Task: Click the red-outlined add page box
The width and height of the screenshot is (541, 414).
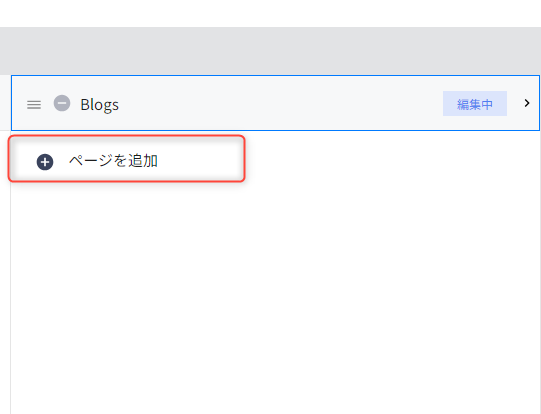Action: [127, 158]
